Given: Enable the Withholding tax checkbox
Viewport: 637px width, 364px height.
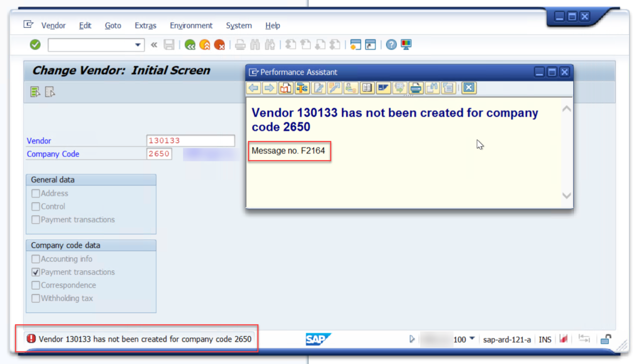Looking at the screenshot, I should [36, 298].
